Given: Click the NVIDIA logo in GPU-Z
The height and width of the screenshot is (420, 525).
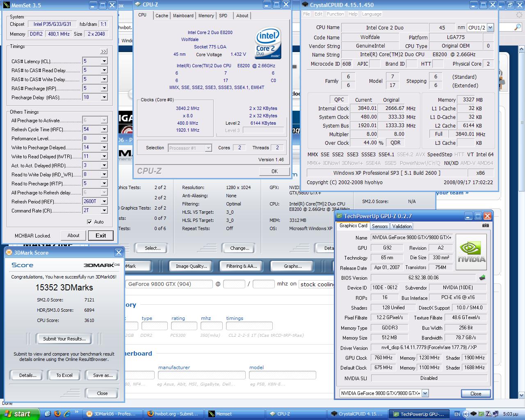Looking at the screenshot, I should click(x=471, y=252).
